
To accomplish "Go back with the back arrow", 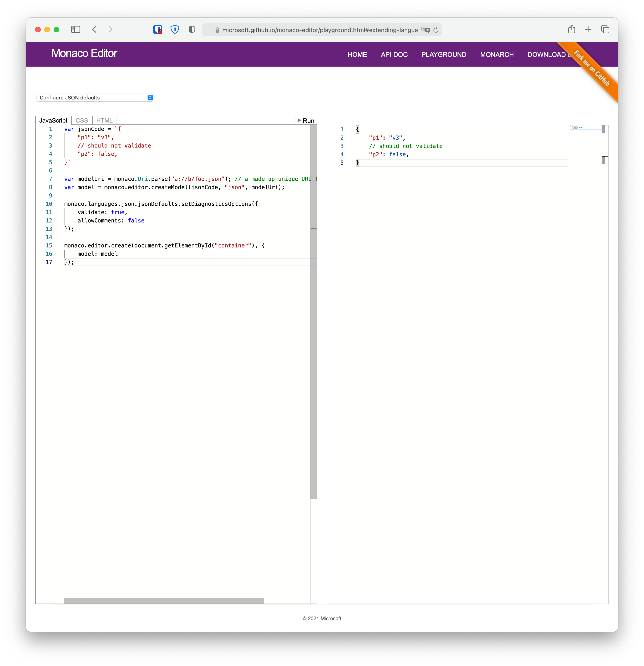I will click(94, 30).
